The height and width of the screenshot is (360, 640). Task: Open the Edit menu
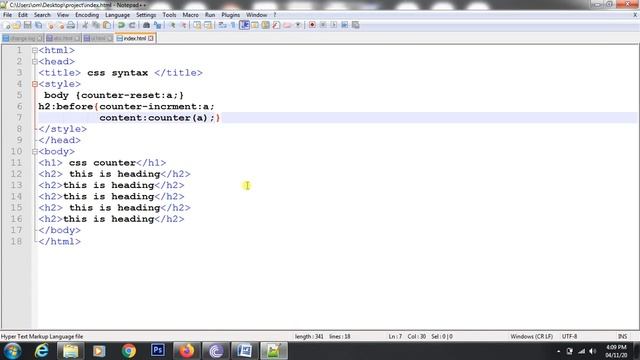pyautogui.click(x=23, y=15)
